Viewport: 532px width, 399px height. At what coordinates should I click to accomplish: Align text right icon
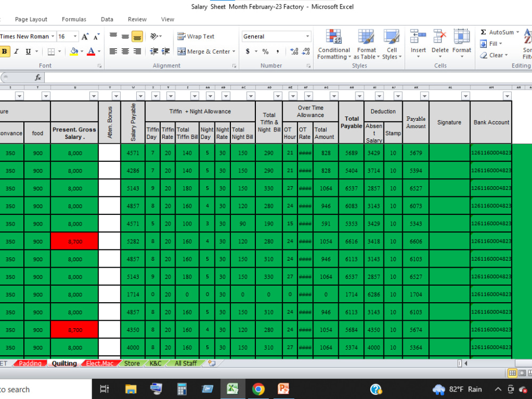click(137, 52)
